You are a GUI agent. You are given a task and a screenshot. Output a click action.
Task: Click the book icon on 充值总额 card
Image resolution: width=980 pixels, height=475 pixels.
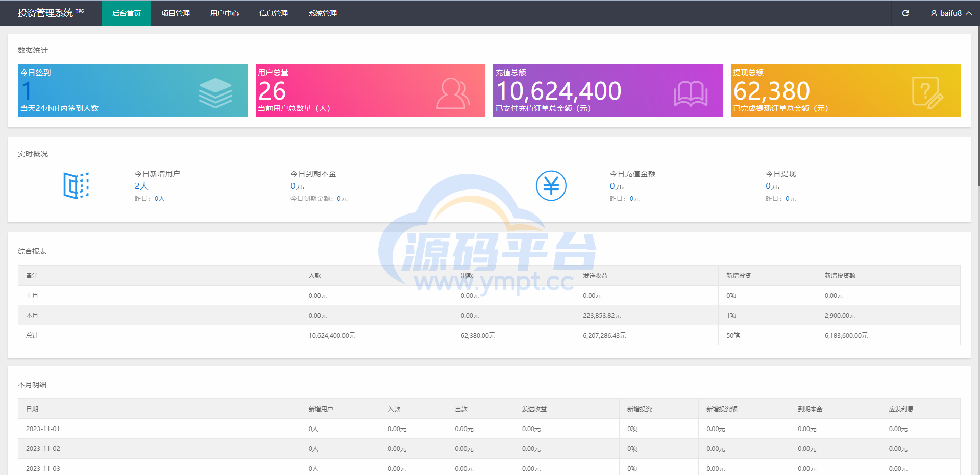click(x=690, y=94)
